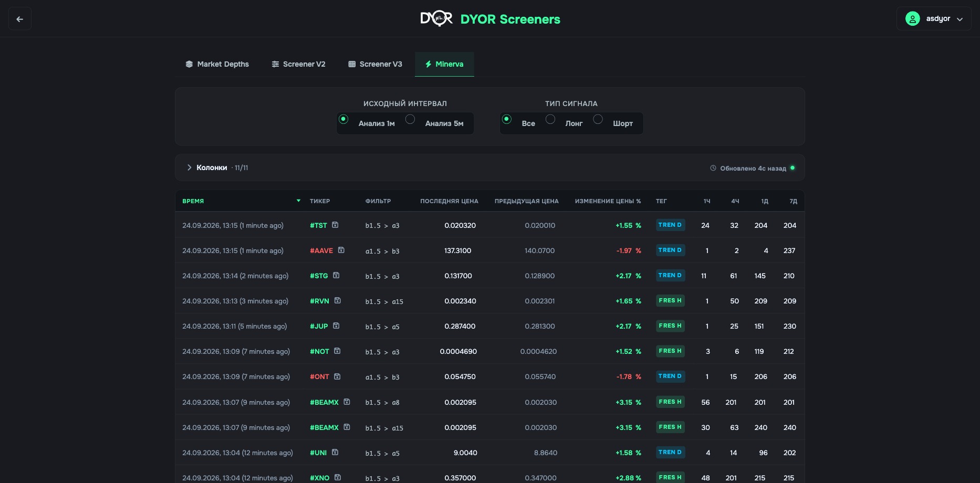Image resolution: width=980 pixels, height=483 pixels.
Task: Choose the Лонг signal type option
Action: [x=550, y=119]
